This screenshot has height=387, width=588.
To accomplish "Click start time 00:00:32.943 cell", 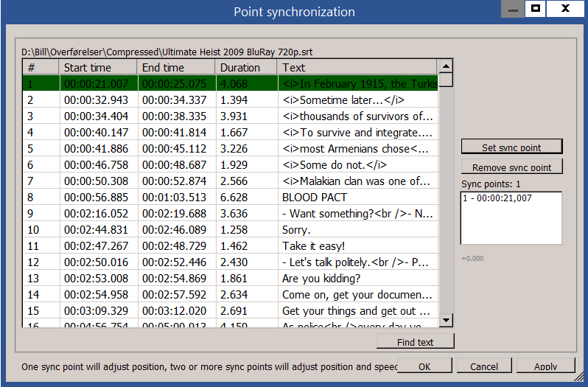I will coord(99,100).
